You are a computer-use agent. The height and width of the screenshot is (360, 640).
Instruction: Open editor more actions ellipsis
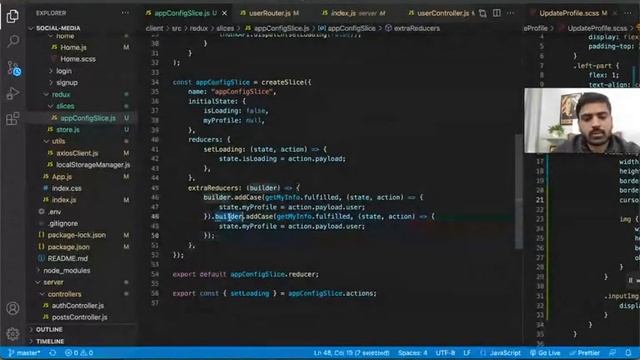tap(510, 13)
